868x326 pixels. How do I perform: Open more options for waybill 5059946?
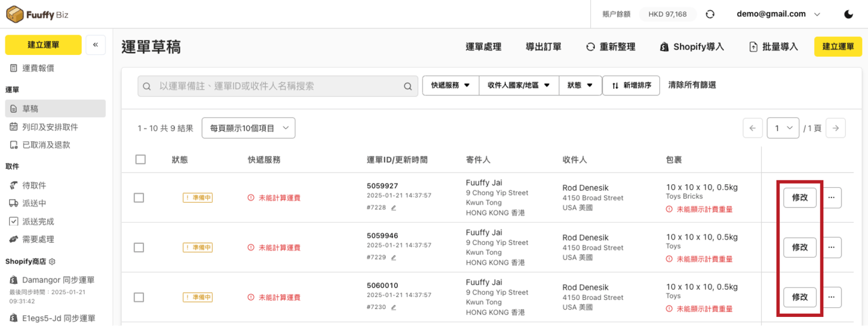pyautogui.click(x=832, y=248)
